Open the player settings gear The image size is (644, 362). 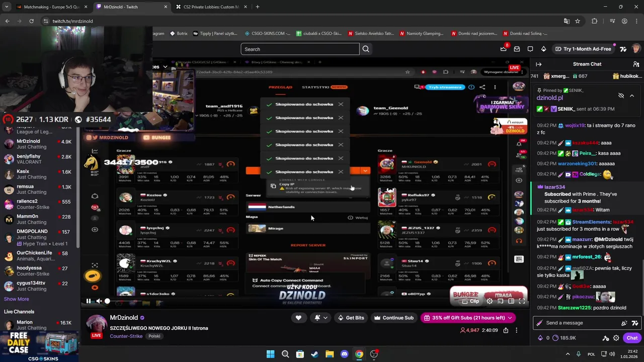pos(490,301)
